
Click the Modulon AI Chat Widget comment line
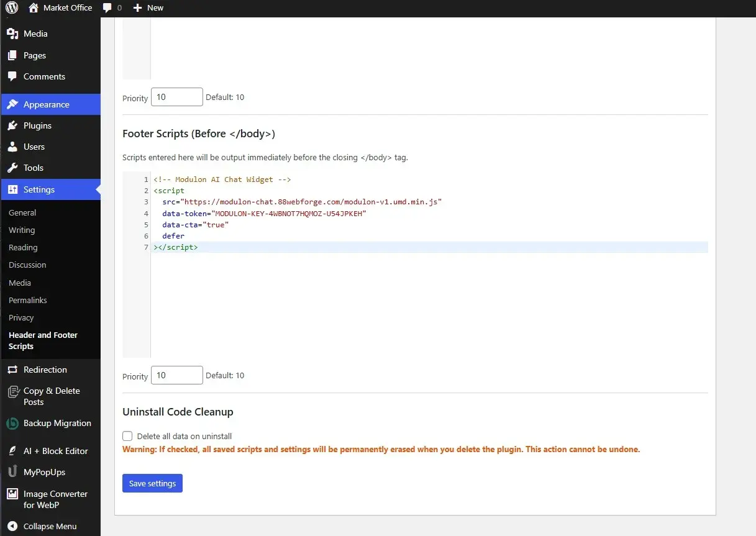point(222,179)
